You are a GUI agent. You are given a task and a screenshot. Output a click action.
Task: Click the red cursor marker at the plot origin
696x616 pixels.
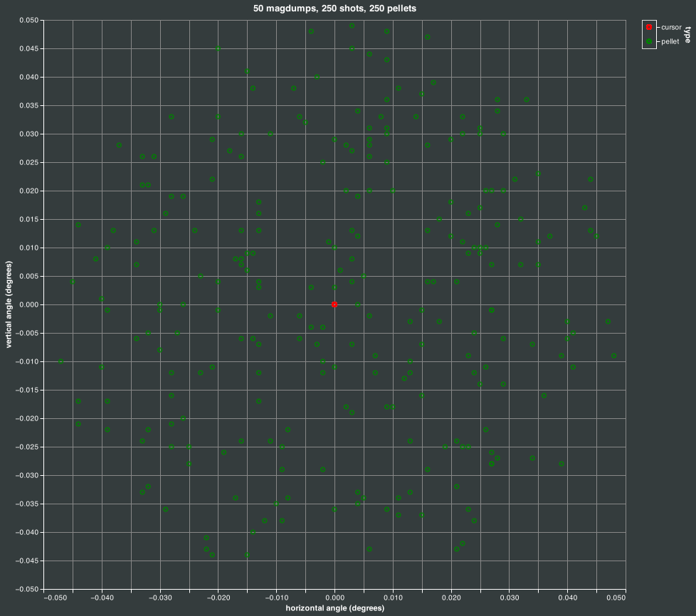(334, 304)
